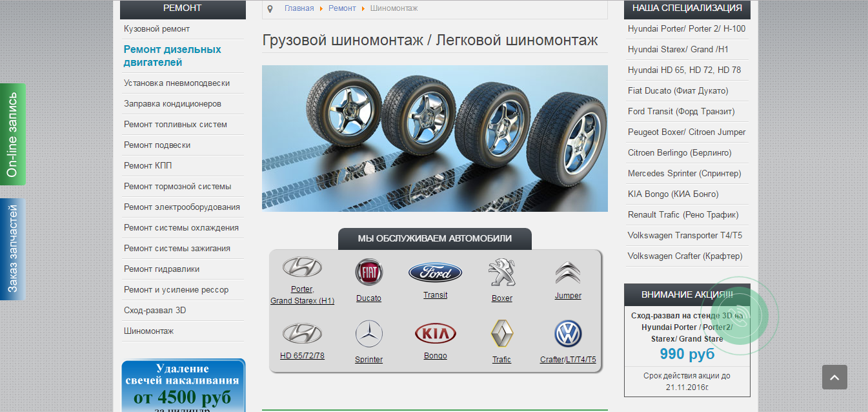868x412 pixels.
Task: Click the KIA logo above Bongo
Action: 436,333
